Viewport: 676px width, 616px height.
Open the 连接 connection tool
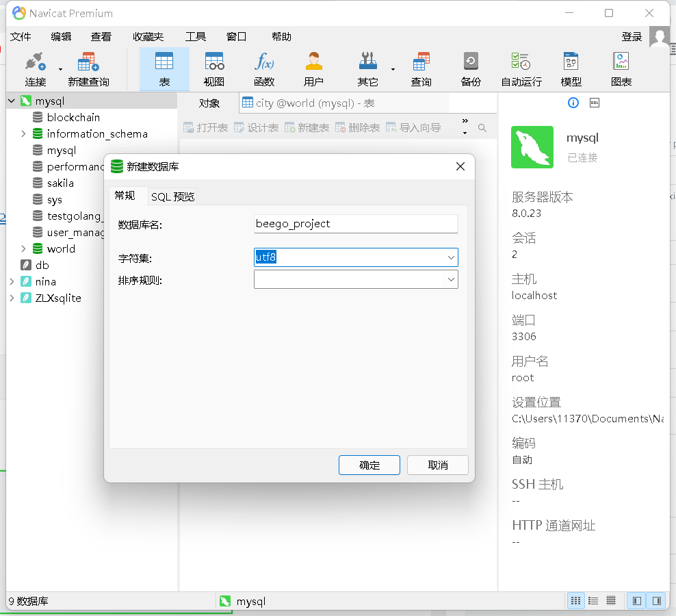[x=36, y=69]
